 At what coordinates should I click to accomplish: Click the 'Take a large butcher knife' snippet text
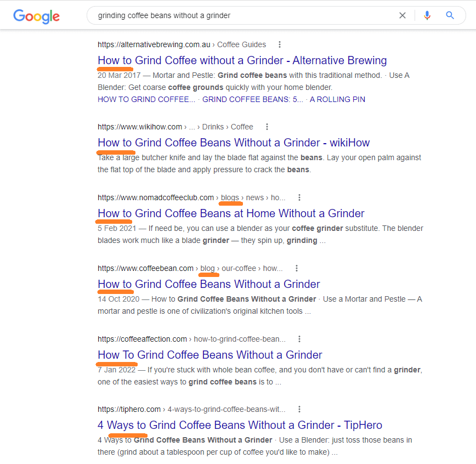coord(259,163)
